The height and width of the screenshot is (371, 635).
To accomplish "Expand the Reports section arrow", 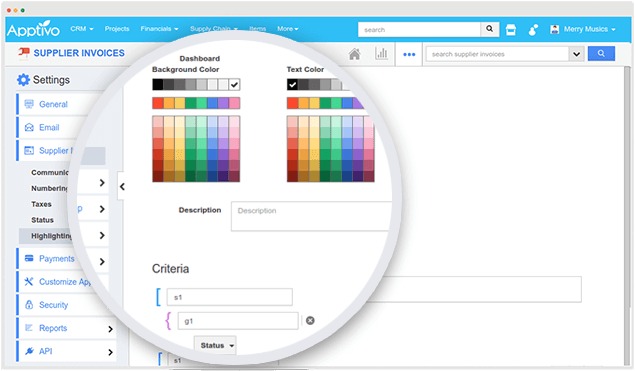I will click(x=110, y=329).
